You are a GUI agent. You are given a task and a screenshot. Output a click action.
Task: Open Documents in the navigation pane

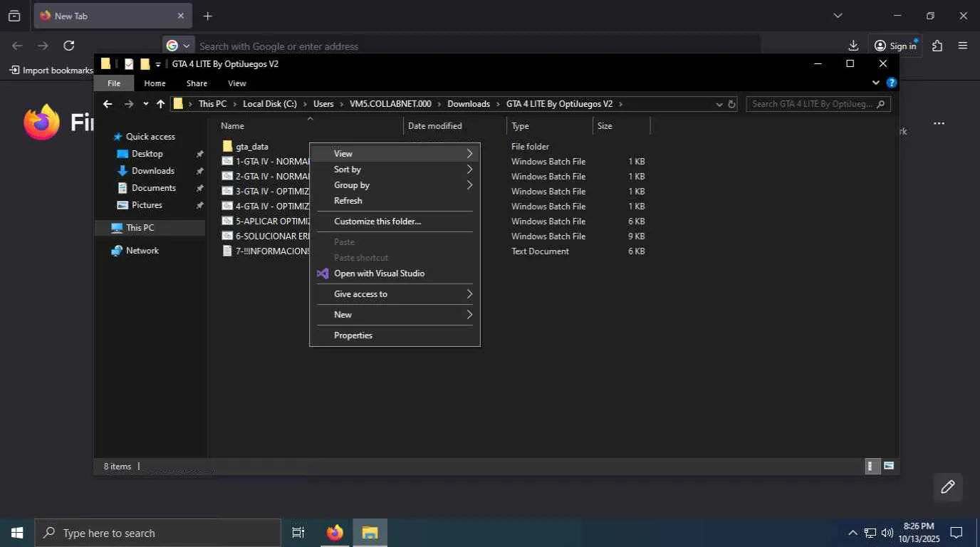coord(153,188)
